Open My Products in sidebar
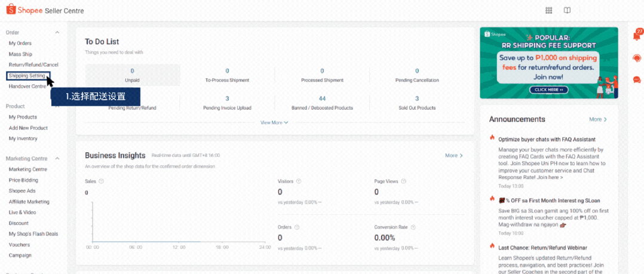644x274 pixels. [x=23, y=117]
